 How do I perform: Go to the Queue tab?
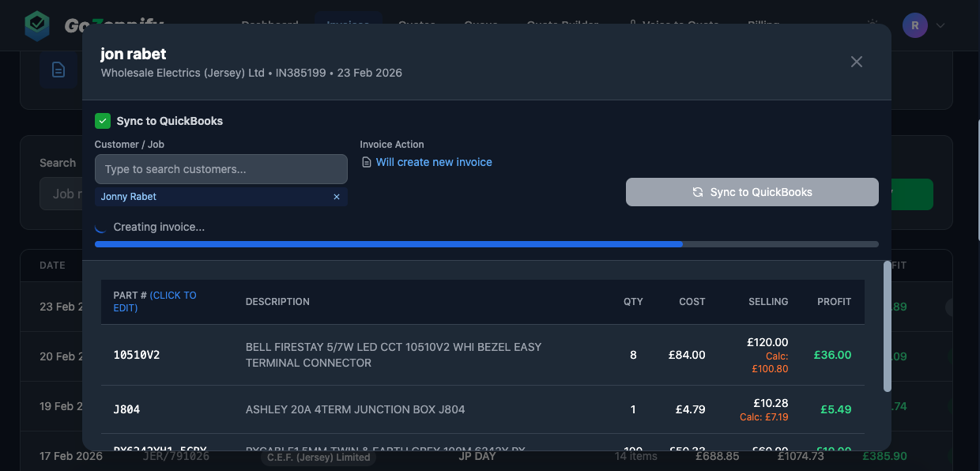pyautogui.click(x=481, y=24)
